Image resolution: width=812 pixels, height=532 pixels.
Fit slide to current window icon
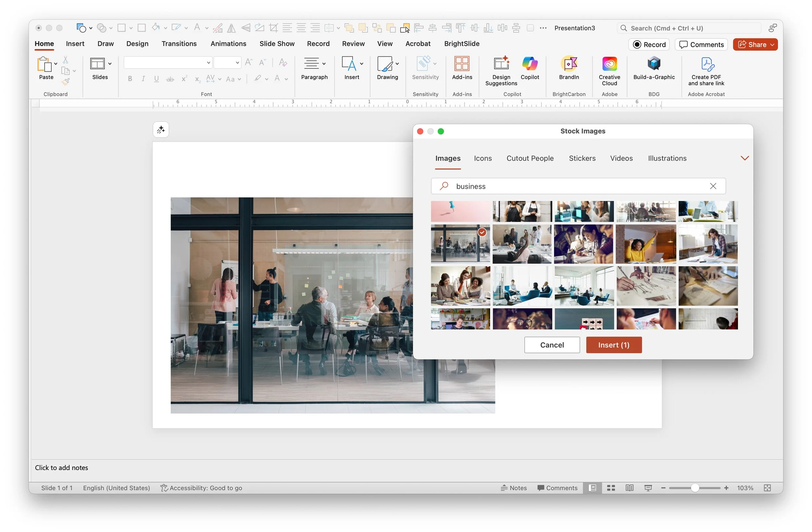click(x=767, y=488)
